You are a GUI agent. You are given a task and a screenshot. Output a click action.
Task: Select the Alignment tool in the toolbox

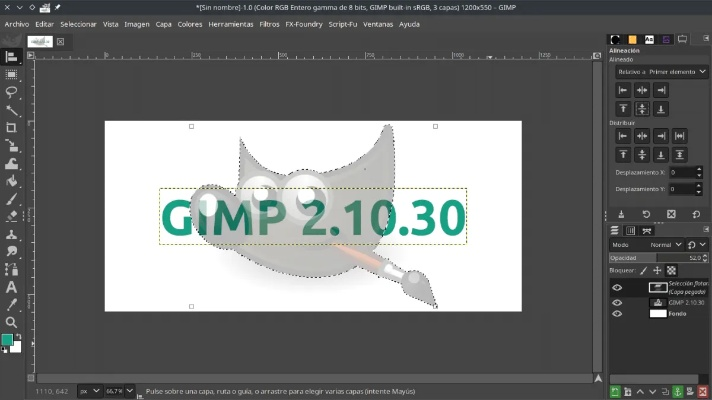pos(11,57)
